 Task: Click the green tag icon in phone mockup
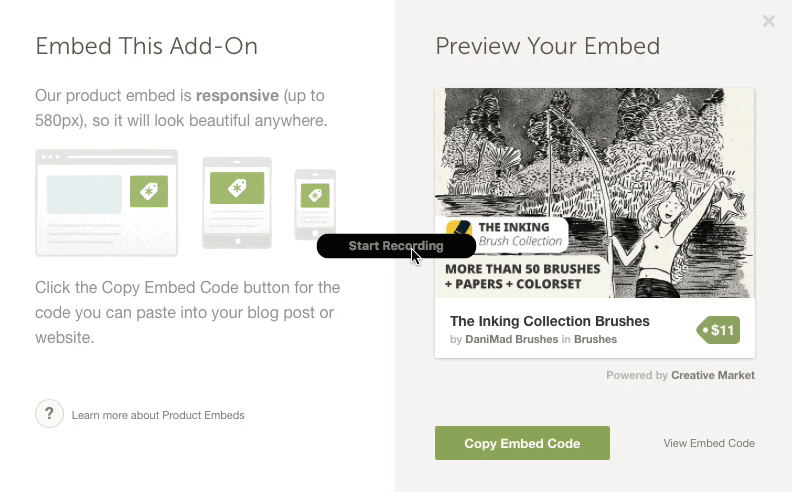[315, 195]
